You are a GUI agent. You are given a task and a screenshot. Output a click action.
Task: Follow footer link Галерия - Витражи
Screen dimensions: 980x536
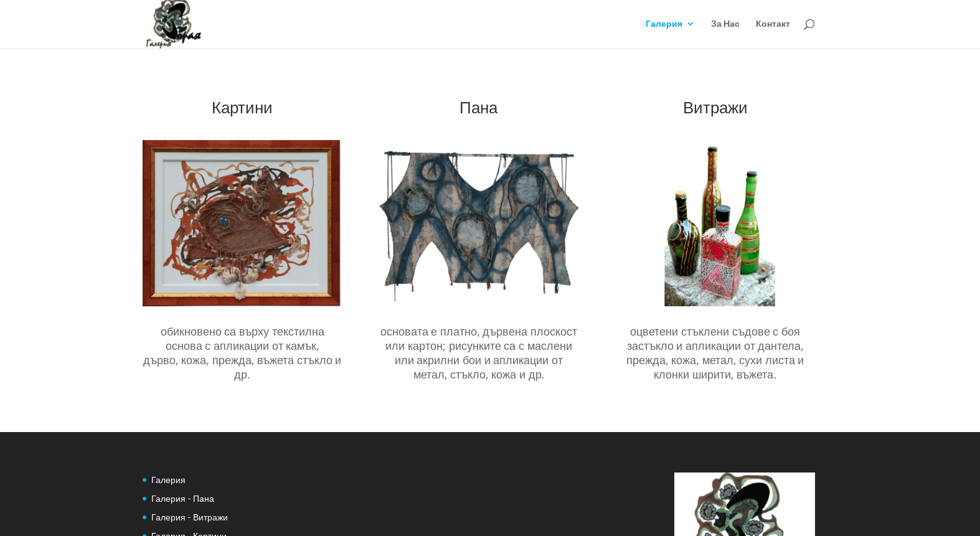pyautogui.click(x=189, y=517)
